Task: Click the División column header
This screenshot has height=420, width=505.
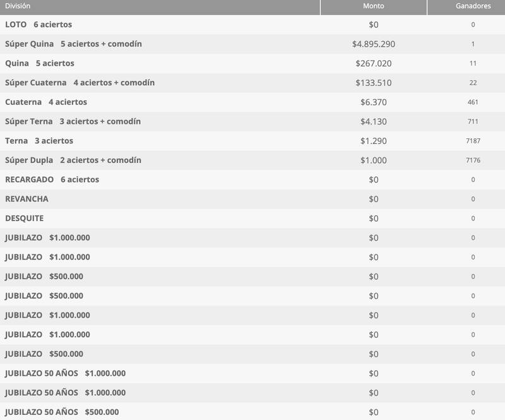Action: tap(17, 6)
